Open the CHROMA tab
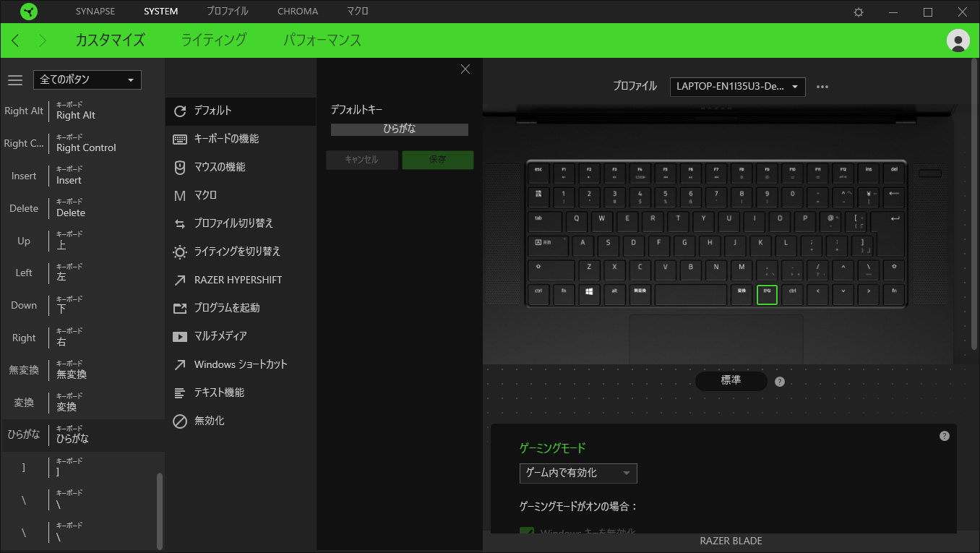This screenshot has width=980, height=553. (x=297, y=12)
